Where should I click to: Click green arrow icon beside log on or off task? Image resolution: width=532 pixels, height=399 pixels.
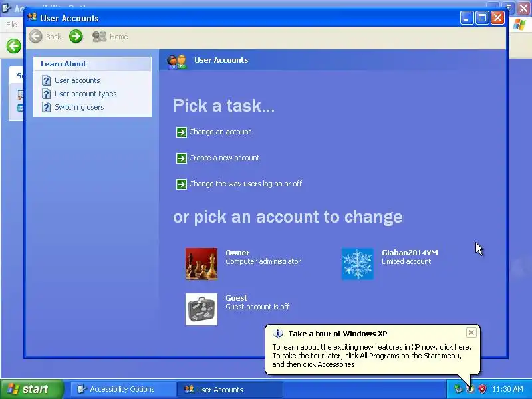coord(181,184)
